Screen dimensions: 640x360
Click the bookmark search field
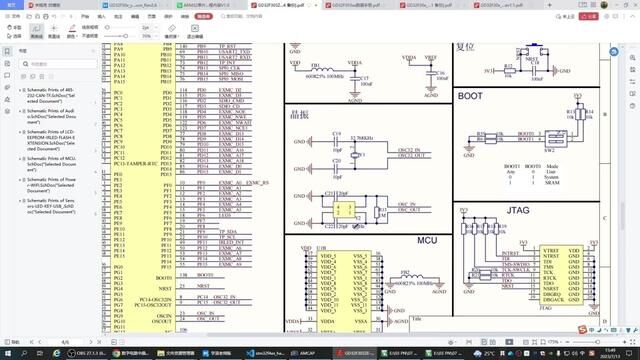(59, 64)
